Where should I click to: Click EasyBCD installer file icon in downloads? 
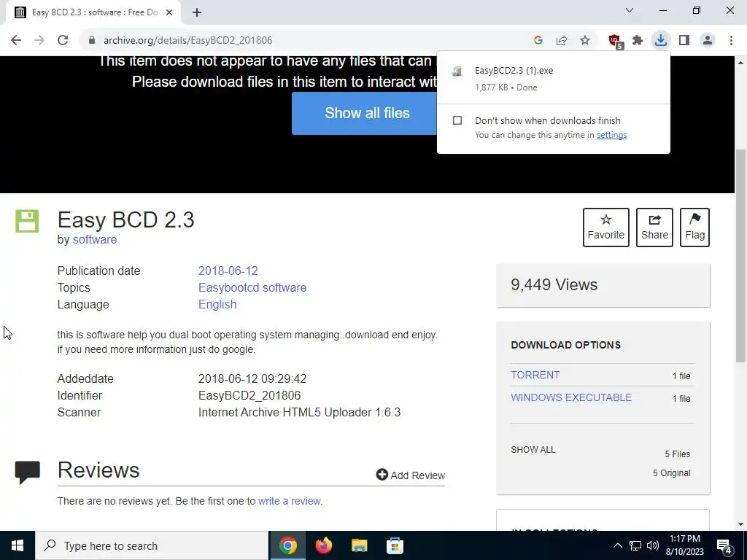pyautogui.click(x=457, y=71)
